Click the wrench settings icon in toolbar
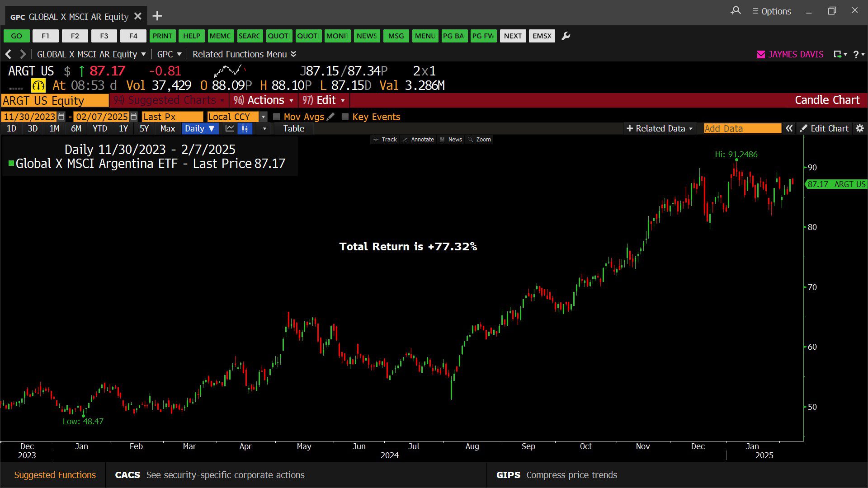868x488 pixels. click(566, 36)
